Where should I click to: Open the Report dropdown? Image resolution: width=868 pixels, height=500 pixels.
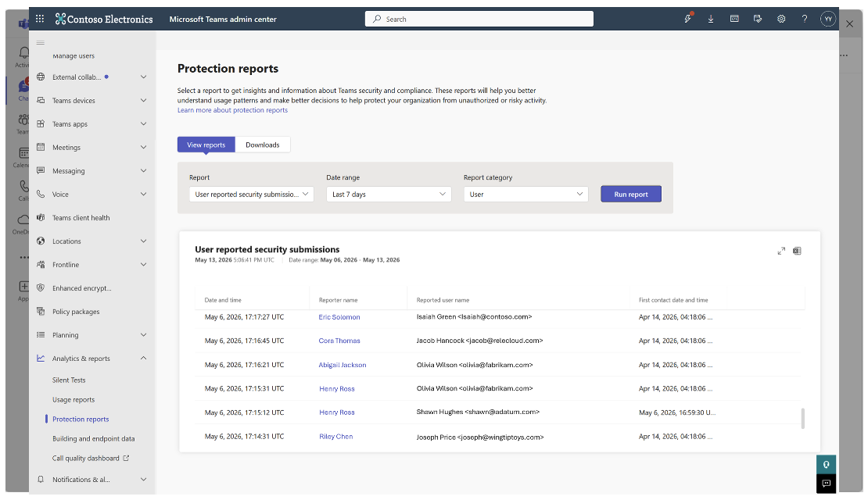(251, 194)
